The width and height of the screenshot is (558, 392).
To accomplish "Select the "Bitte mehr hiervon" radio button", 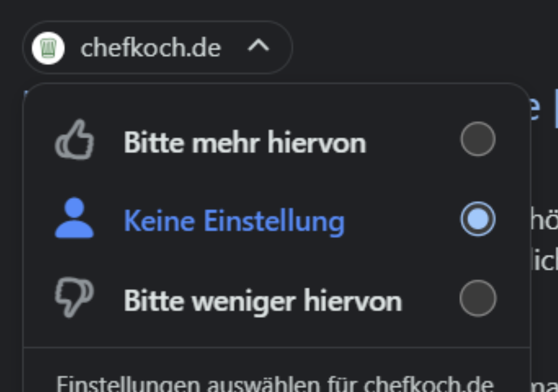I will 478,140.
